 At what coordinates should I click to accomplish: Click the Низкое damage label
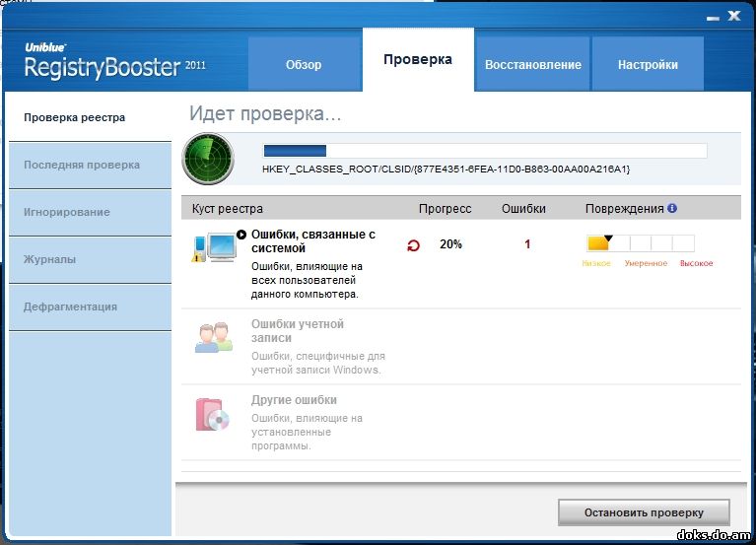tap(596, 263)
